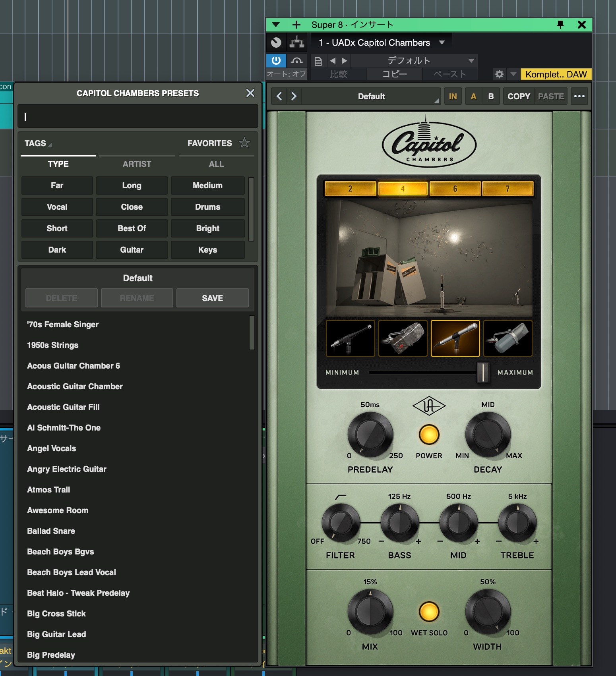This screenshot has width=616, height=676.
Task: Choose the first boom microphone thumbnail
Action: click(x=350, y=338)
